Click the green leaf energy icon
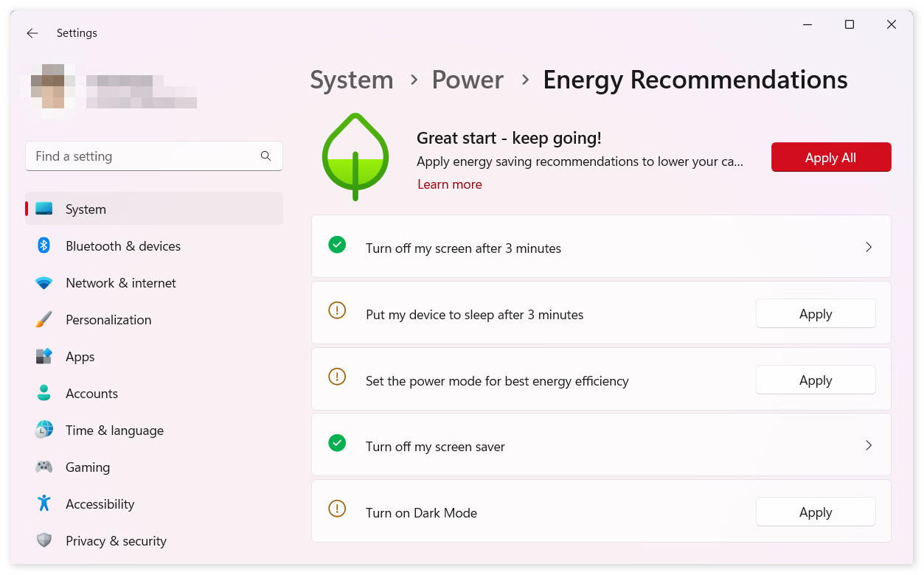 point(355,157)
